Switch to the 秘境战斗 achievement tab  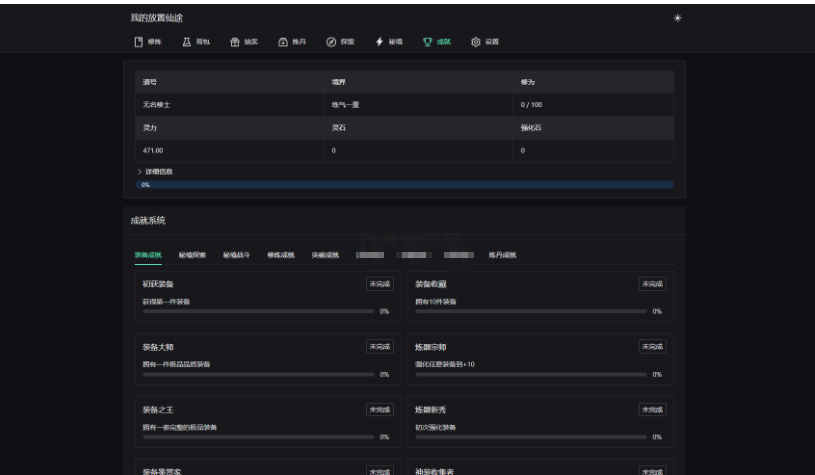[235, 255]
